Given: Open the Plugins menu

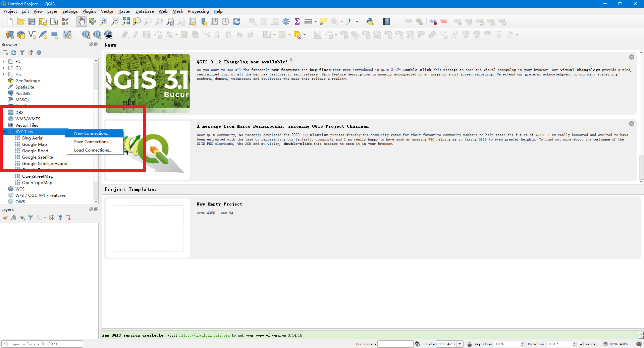Looking at the screenshot, I should pyautogui.click(x=89, y=11).
